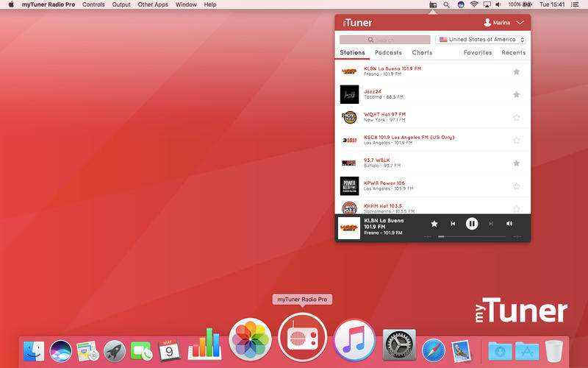Open System Preferences from the Dock
Screen dimensions: 588x368
coord(399,344)
